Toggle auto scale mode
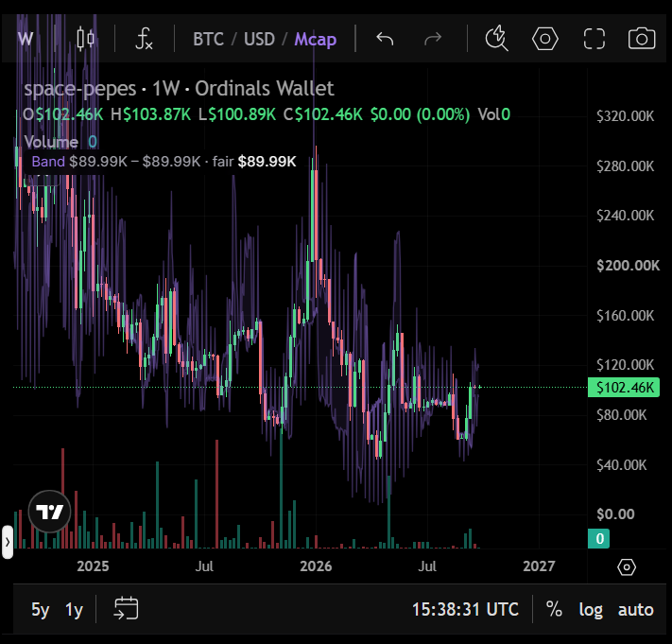This screenshot has height=644, width=672. pos(635,609)
